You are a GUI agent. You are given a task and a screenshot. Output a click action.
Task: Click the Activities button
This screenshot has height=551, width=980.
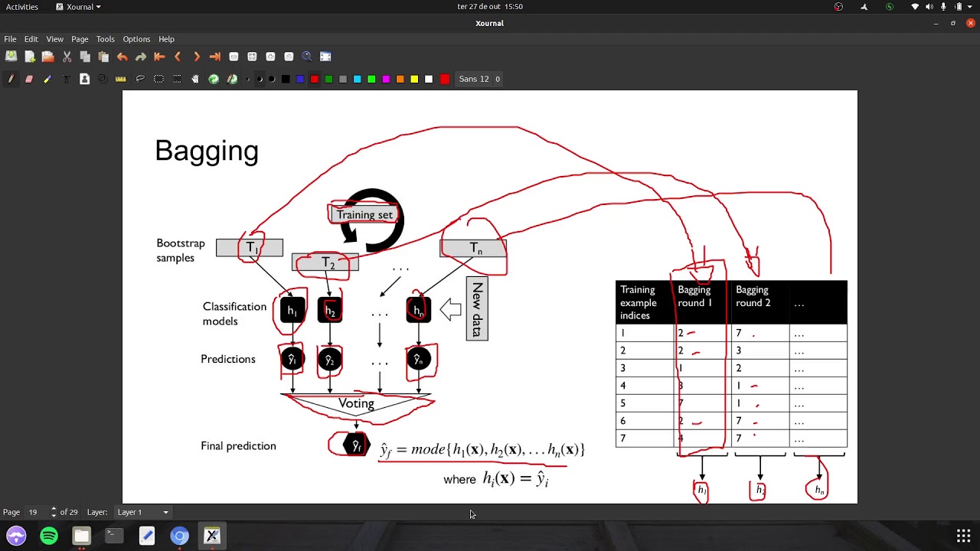[22, 7]
